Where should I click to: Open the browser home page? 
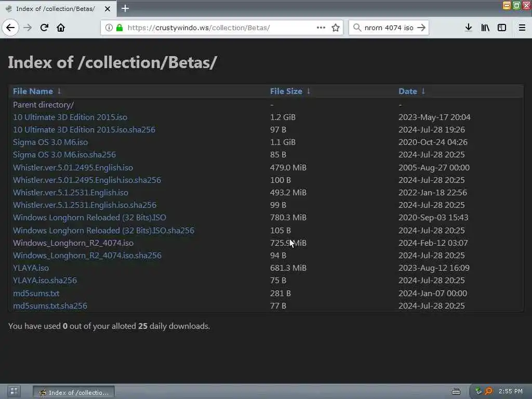(x=61, y=28)
